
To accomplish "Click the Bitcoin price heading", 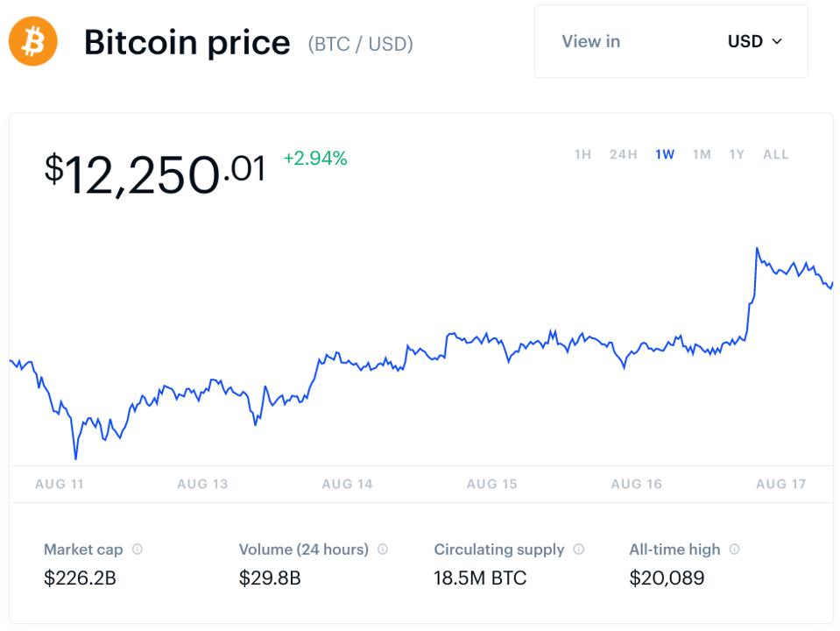I will pos(187,42).
